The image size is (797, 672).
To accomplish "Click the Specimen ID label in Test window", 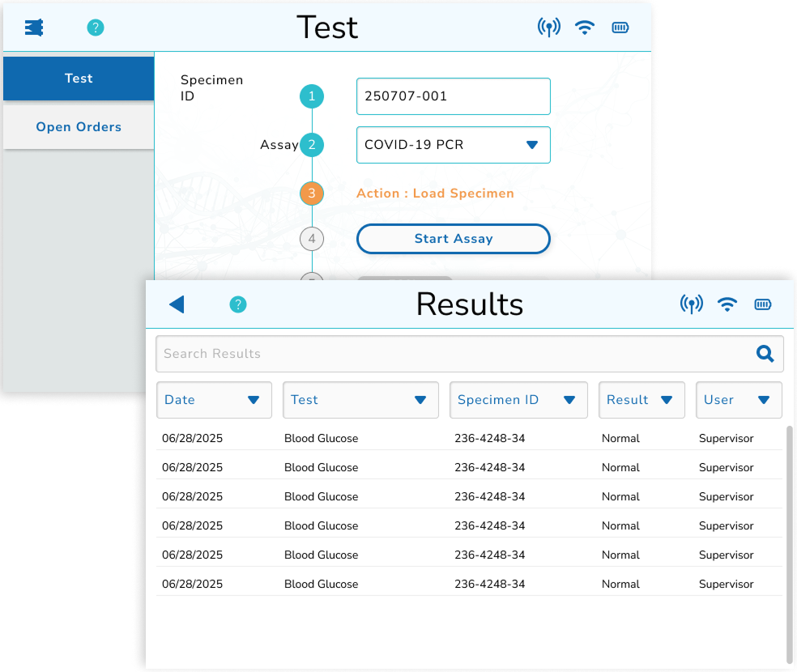I will (212, 88).
